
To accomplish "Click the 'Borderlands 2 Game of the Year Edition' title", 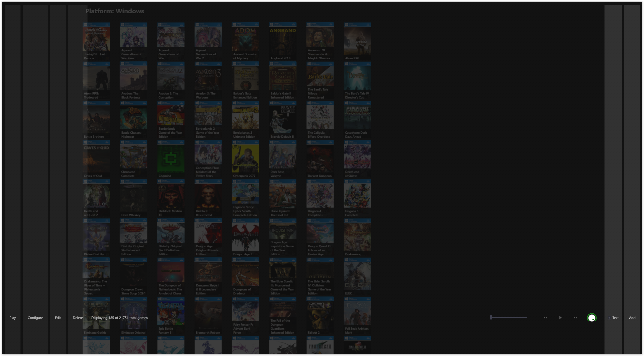I will click(x=207, y=133).
